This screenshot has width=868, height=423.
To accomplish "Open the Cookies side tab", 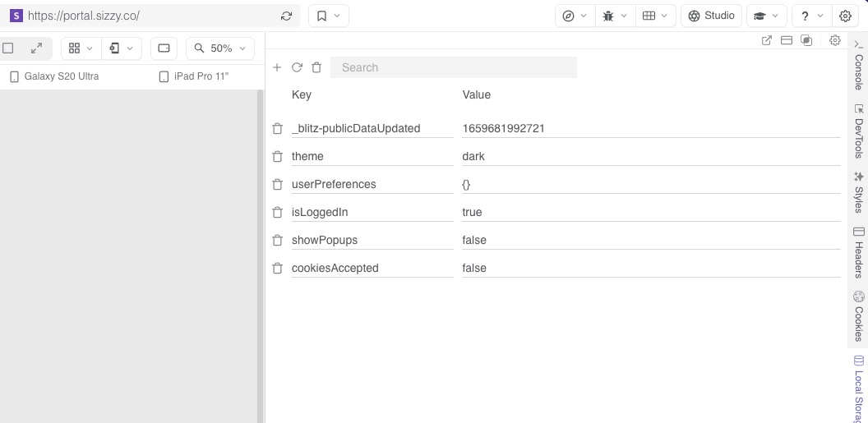I will [x=858, y=316].
